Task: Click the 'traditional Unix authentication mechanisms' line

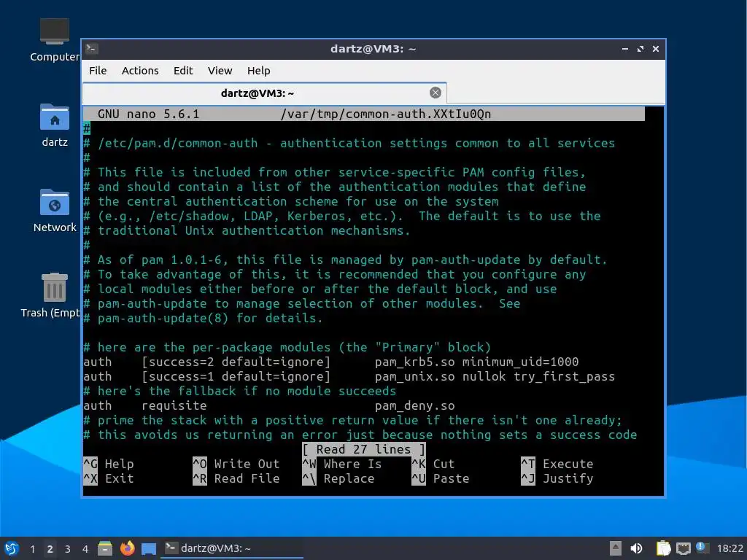Action: (x=247, y=231)
